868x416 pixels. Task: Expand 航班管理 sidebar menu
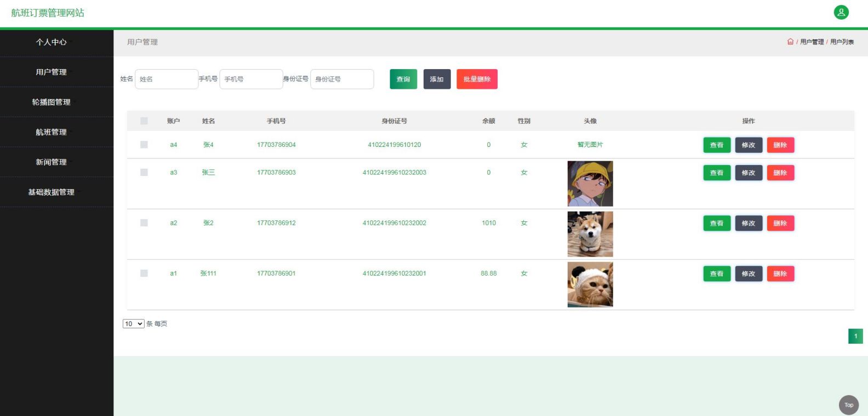point(56,132)
